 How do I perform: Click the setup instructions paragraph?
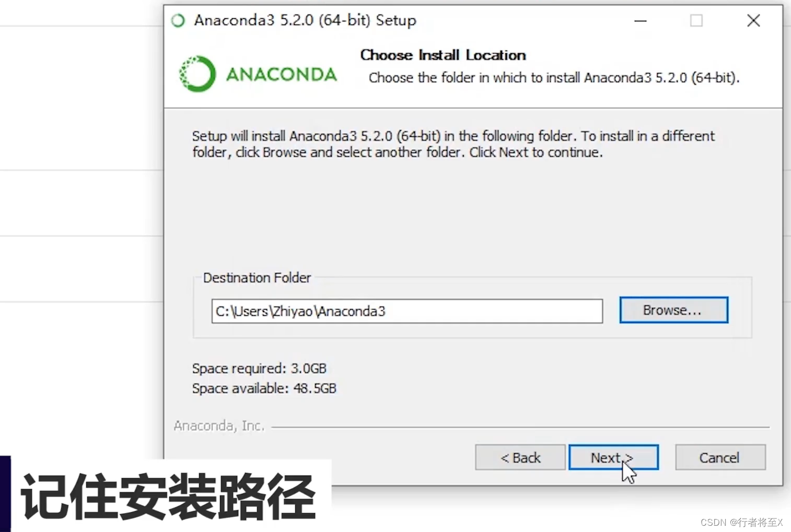[453, 144]
